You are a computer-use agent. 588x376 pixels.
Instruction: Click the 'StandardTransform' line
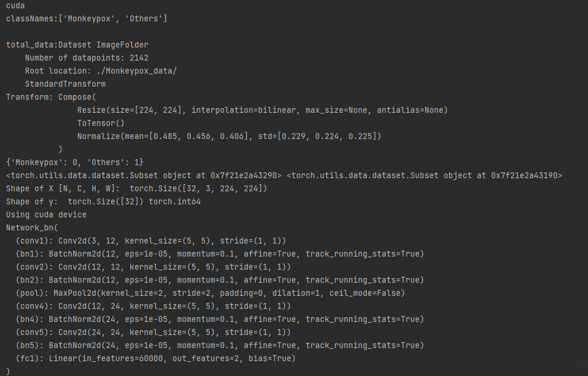(x=65, y=84)
